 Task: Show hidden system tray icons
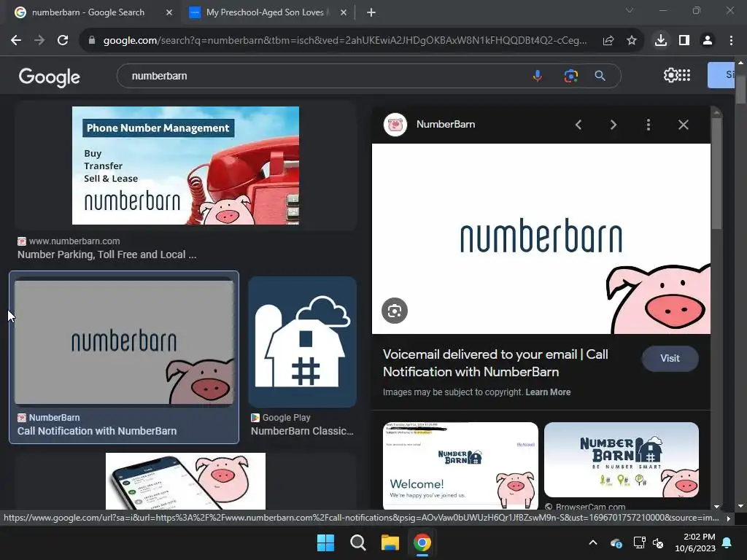(x=592, y=542)
